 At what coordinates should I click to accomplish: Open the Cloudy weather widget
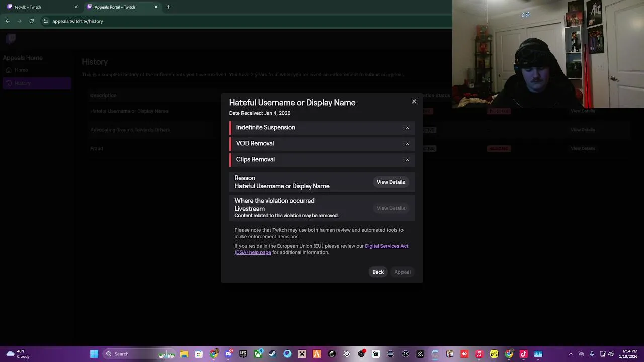[18, 354]
